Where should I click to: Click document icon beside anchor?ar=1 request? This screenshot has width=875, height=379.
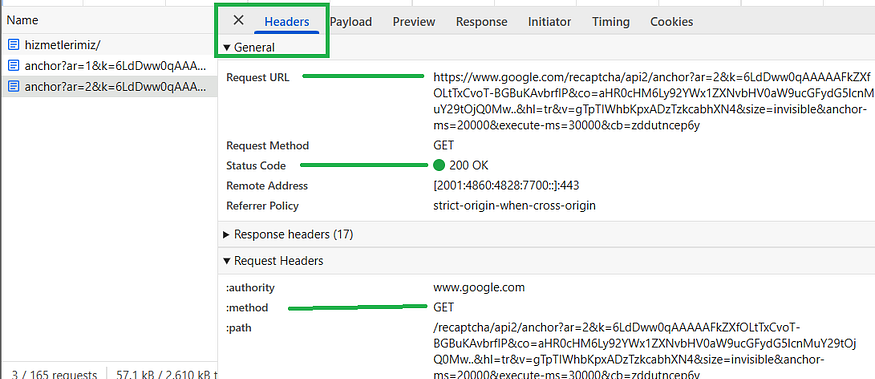(13, 66)
